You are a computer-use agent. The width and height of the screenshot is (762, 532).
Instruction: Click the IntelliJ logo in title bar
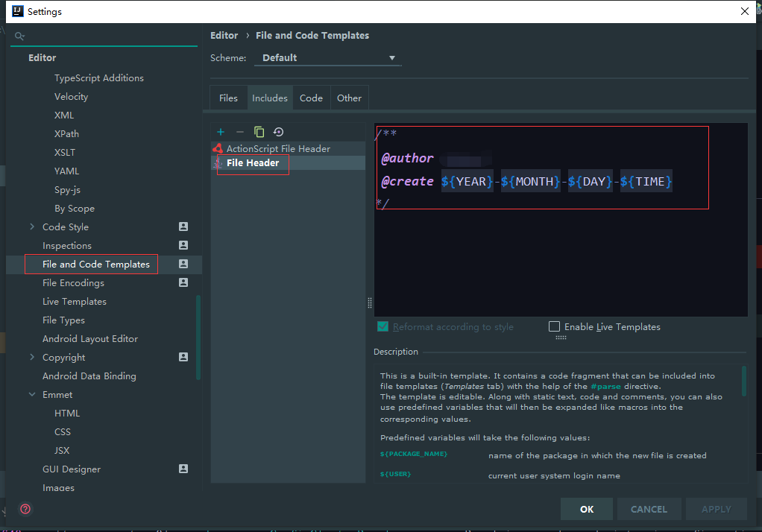pyautogui.click(x=17, y=11)
